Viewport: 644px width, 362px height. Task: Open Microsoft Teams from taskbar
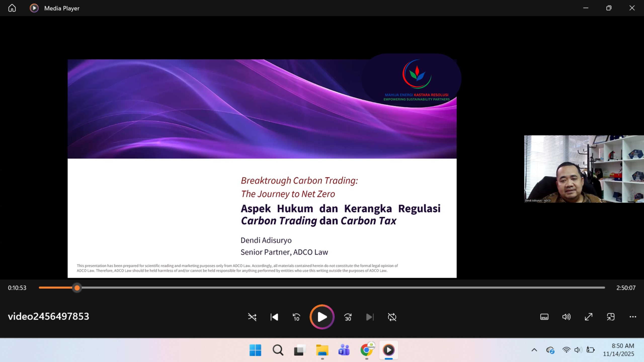(344, 350)
